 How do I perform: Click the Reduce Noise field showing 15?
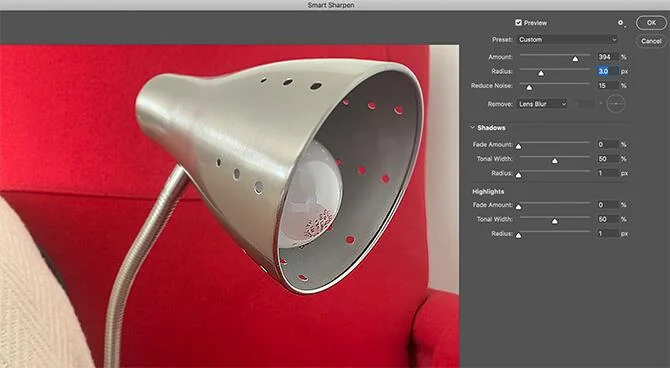click(607, 86)
